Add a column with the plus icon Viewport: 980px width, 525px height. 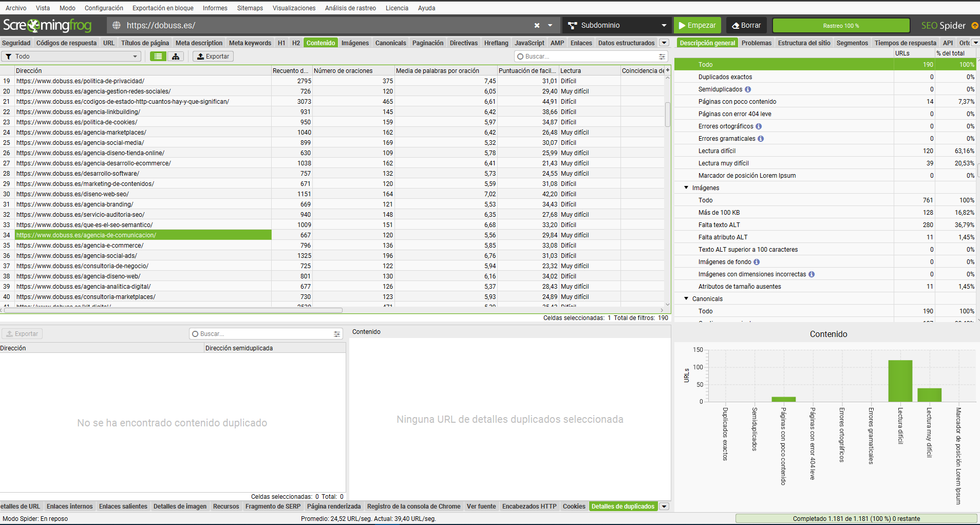(x=668, y=70)
